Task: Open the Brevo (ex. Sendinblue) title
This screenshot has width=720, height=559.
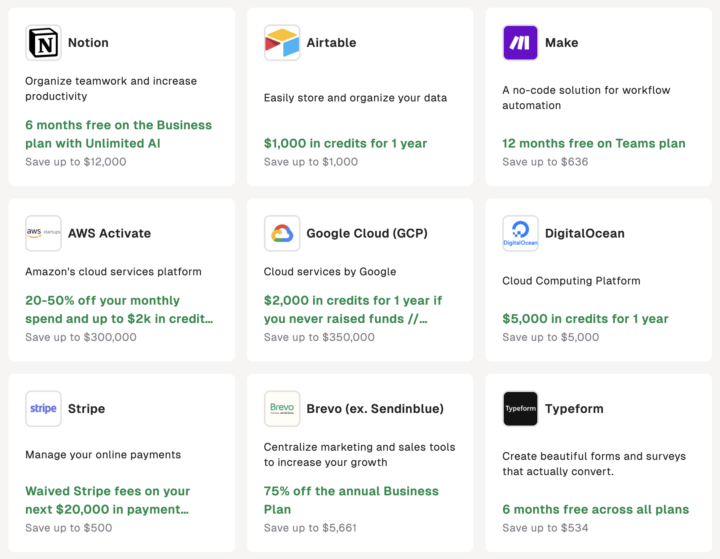Action: pyautogui.click(x=375, y=409)
